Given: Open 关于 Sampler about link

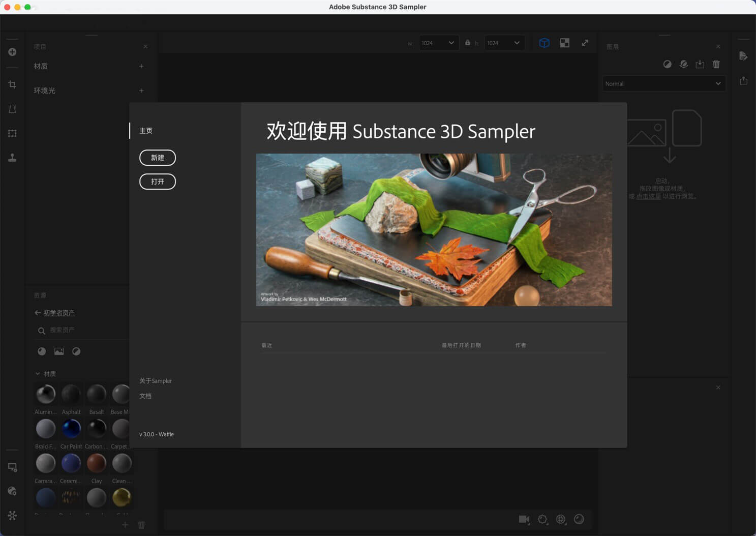Looking at the screenshot, I should (x=156, y=381).
